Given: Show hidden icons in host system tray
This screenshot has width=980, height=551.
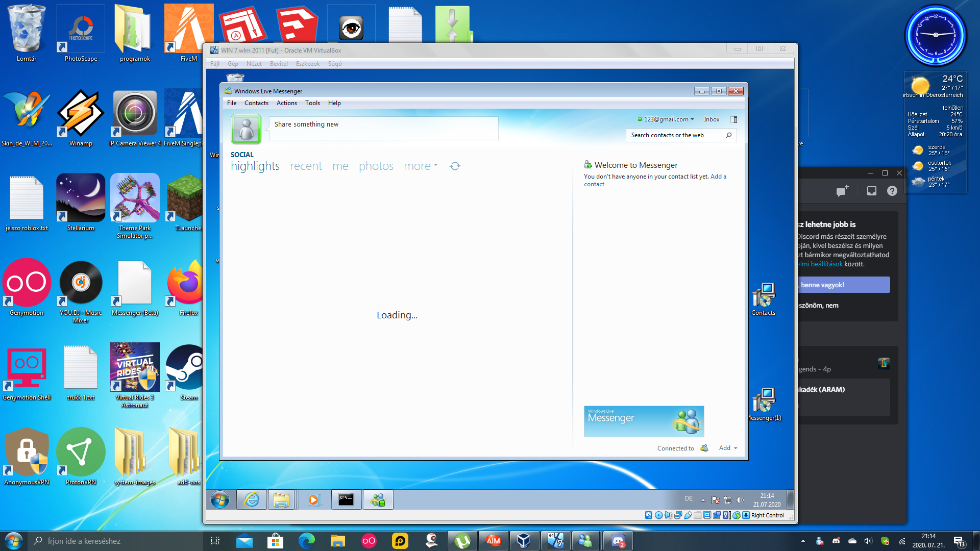Looking at the screenshot, I should (x=803, y=541).
